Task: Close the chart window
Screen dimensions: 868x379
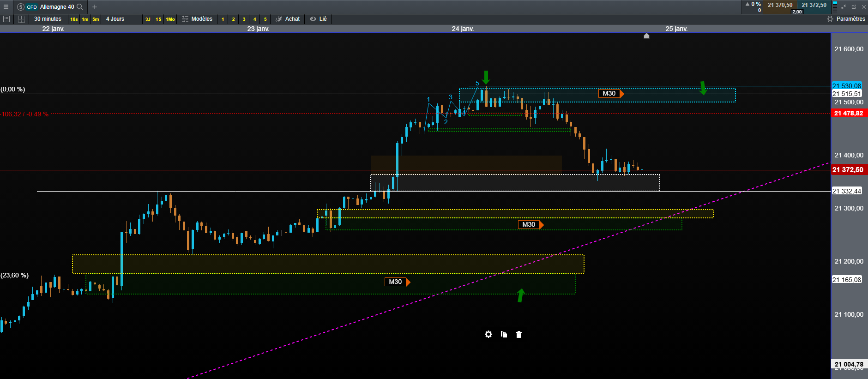Action: pyautogui.click(x=863, y=7)
